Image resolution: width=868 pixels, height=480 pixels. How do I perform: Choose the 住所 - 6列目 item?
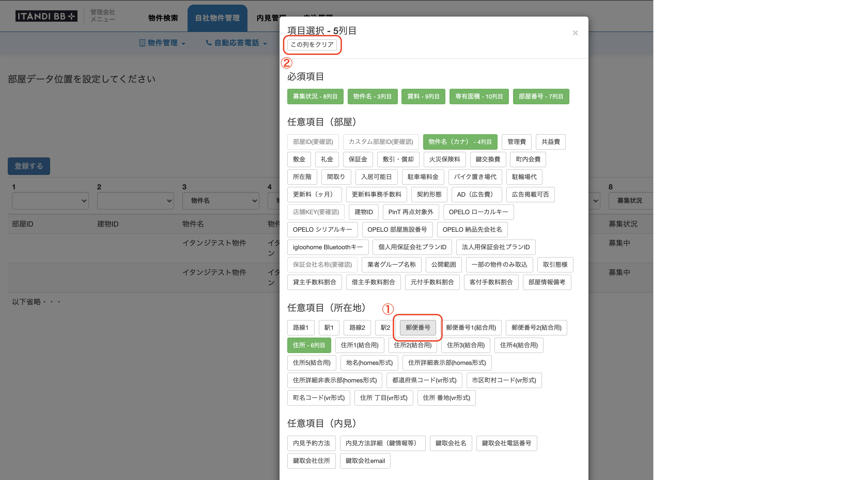(309, 345)
